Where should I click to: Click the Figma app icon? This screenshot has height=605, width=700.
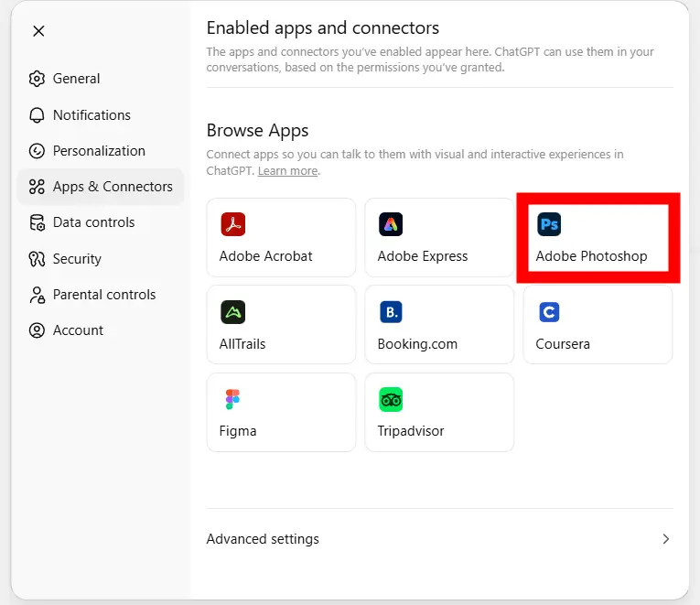232,399
